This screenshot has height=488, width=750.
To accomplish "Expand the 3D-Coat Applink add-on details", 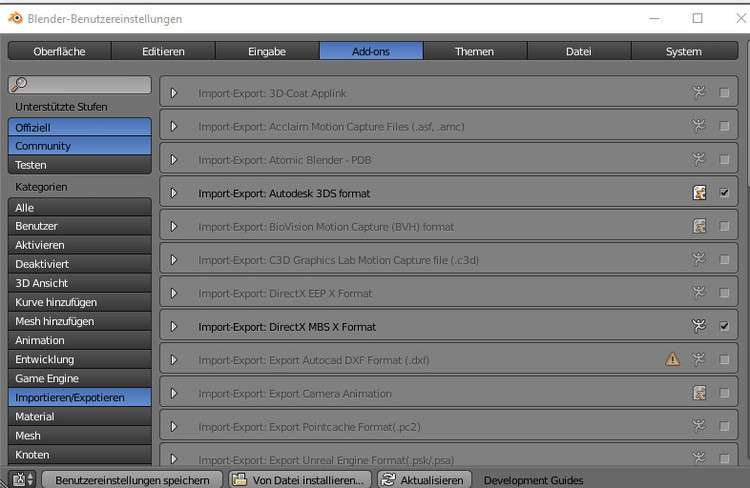I will tap(174, 93).
